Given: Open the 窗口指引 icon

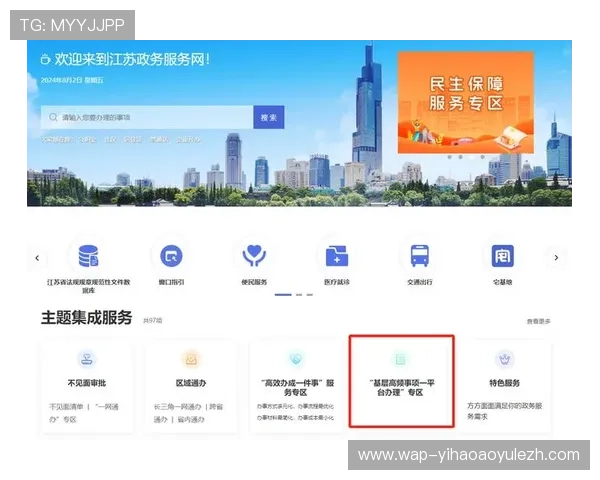Looking at the screenshot, I should [171, 256].
